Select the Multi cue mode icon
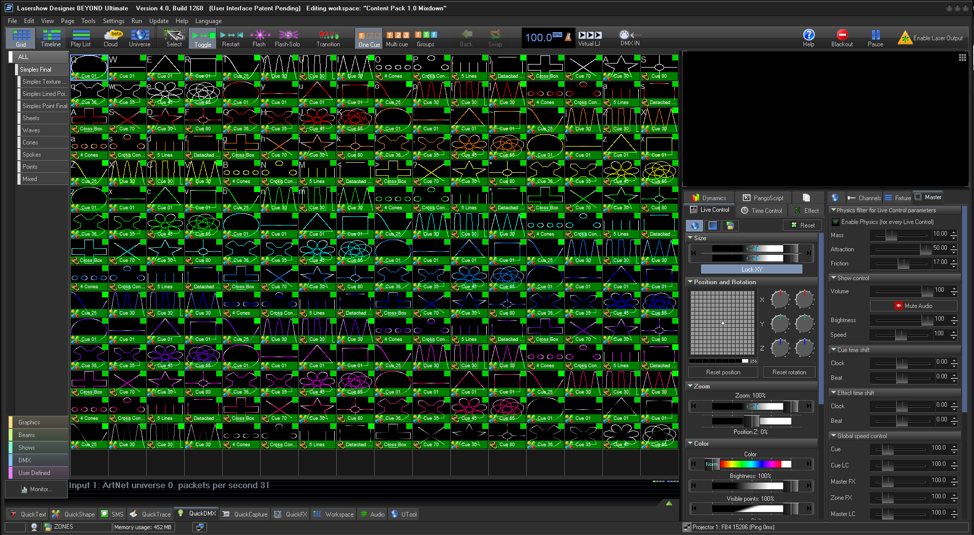The height and width of the screenshot is (535, 974). point(397,38)
